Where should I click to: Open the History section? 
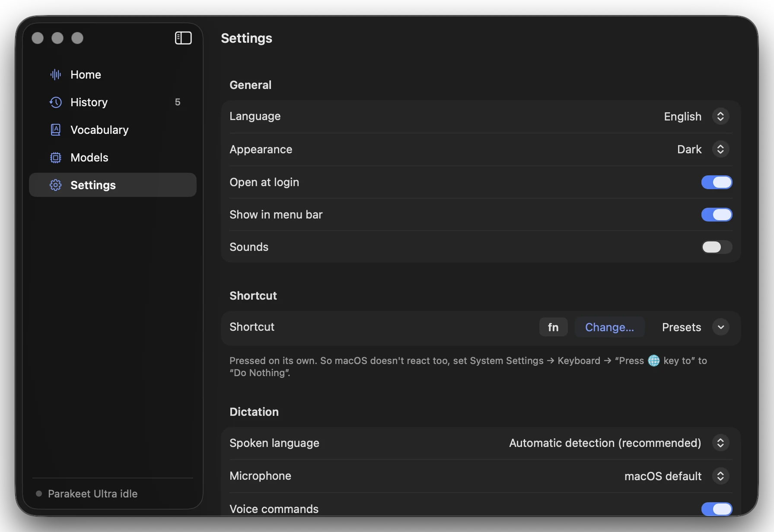pyautogui.click(x=113, y=102)
